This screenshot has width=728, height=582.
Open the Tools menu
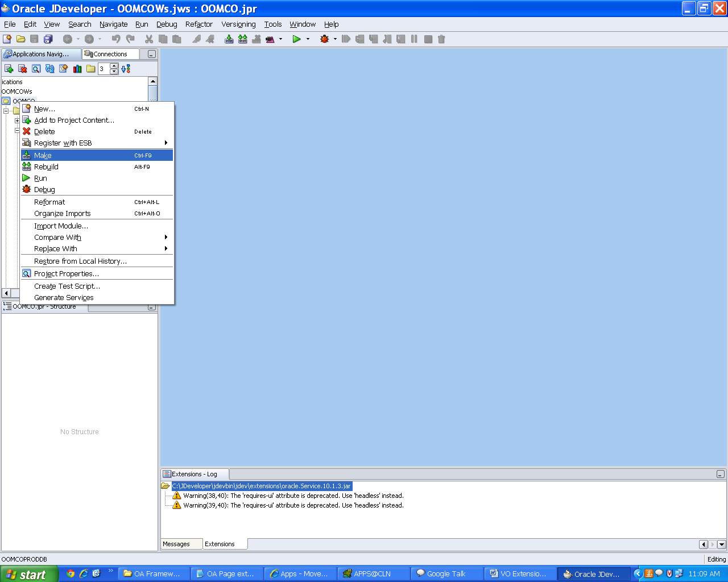tap(273, 24)
